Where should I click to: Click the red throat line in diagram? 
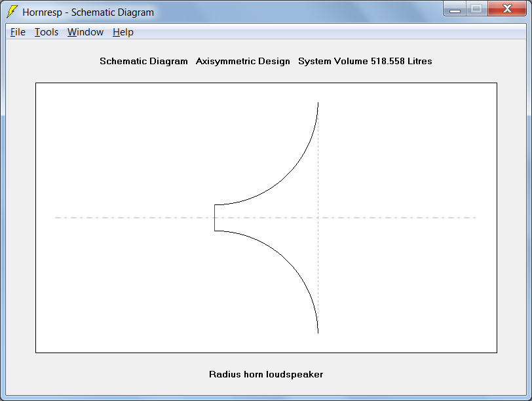tap(215, 218)
